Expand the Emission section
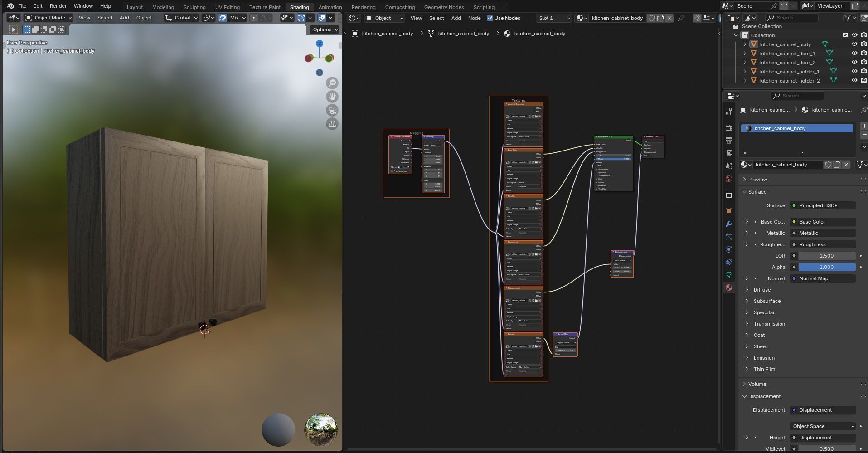This screenshot has height=453, width=868. (764, 358)
